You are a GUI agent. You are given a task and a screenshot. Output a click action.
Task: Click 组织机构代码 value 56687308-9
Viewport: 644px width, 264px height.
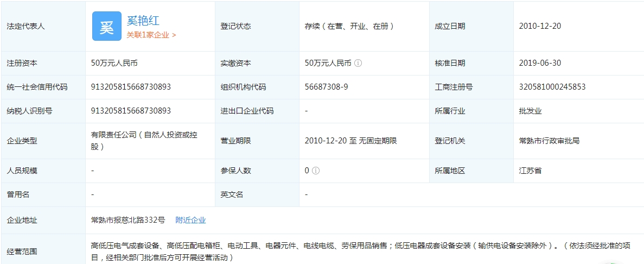pyautogui.click(x=327, y=87)
